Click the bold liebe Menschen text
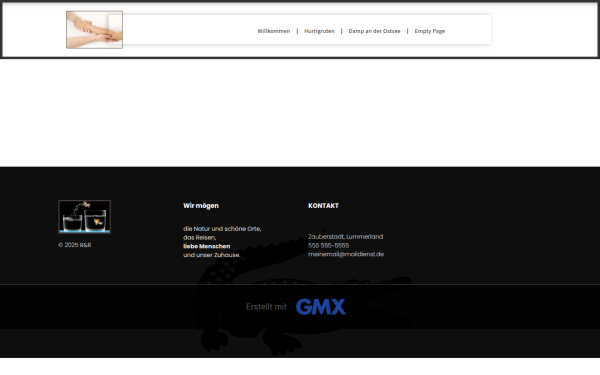The height and width of the screenshot is (375, 600). pos(207,246)
